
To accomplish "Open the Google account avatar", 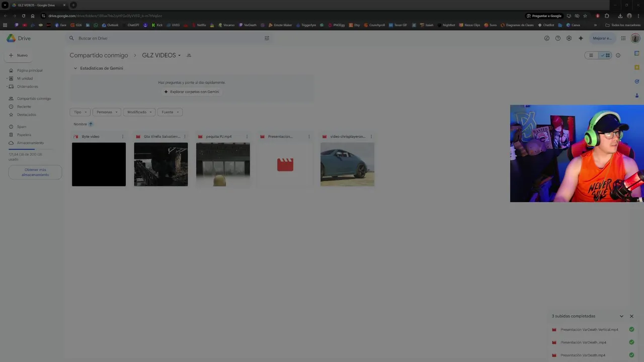I will [x=635, y=38].
